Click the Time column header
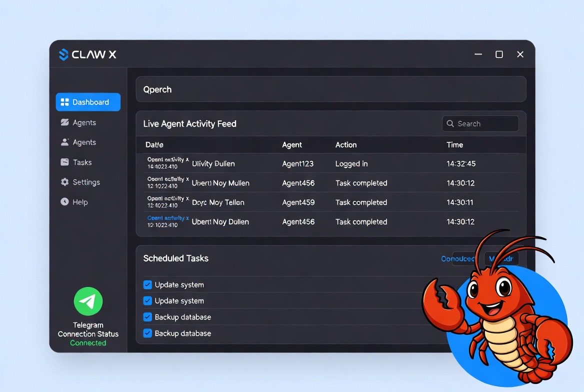Screen dimensions: 584x392 [455, 145]
